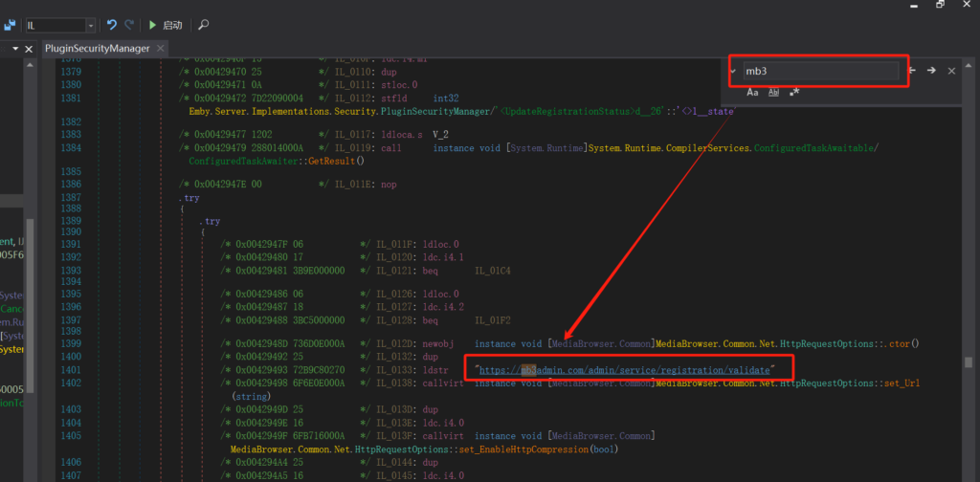The image size is (980, 482).
Task: Open the IL language dropdown
Action: [91, 26]
